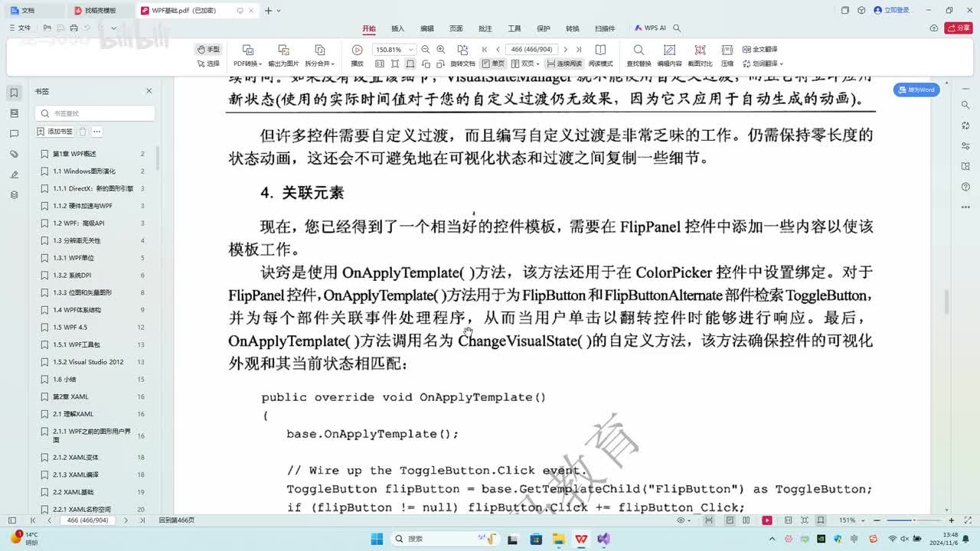Jump to the last page arrow
980x551 pixels.
tap(579, 49)
